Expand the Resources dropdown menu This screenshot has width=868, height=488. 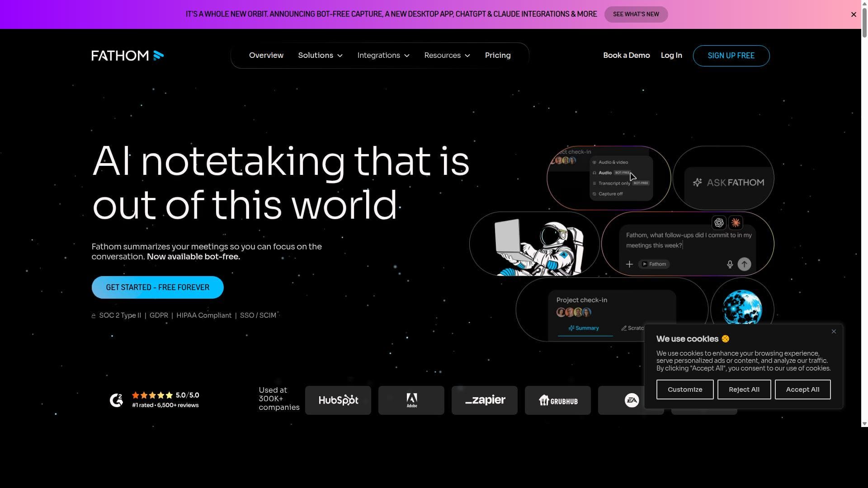tap(447, 56)
